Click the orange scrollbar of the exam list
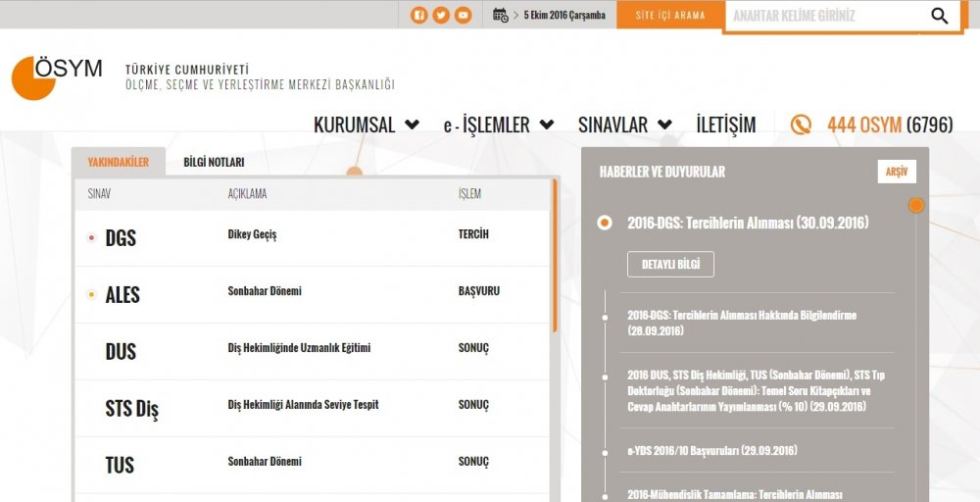 tap(555, 255)
